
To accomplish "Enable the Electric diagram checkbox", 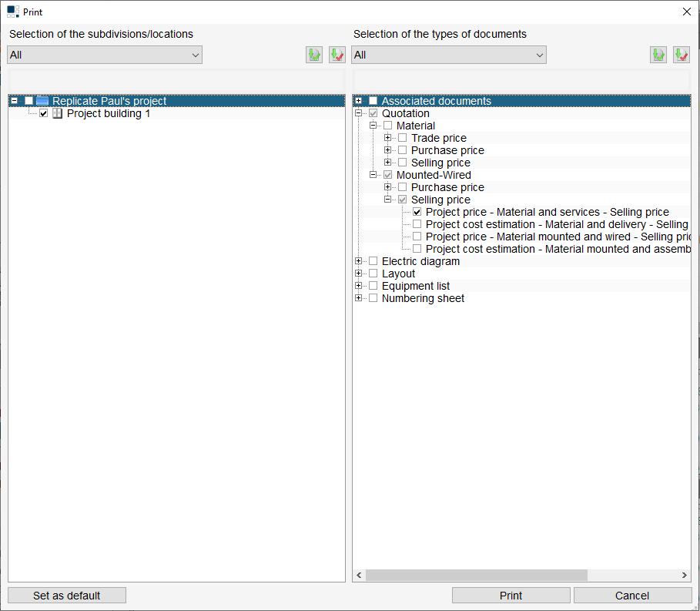I will click(x=373, y=260).
